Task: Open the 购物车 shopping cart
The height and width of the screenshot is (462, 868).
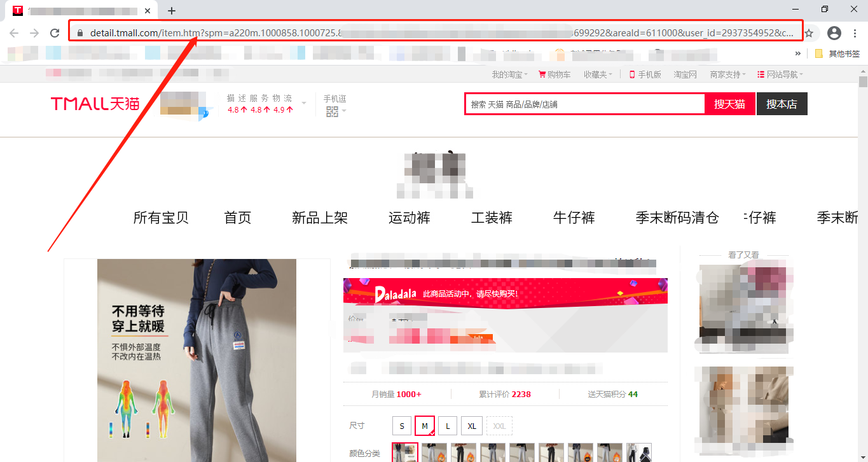Action: [x=555, y=74]
